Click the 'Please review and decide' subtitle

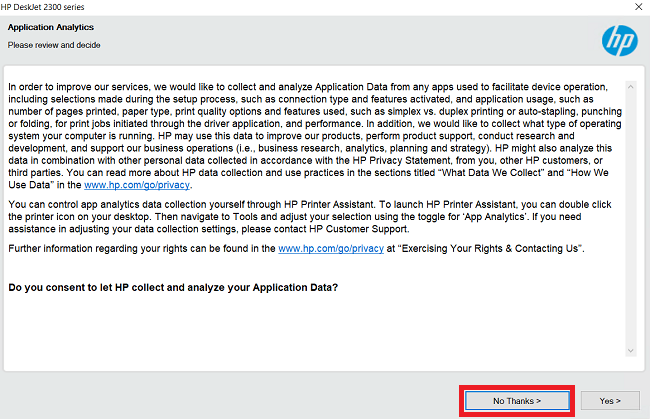coord(54,45)
